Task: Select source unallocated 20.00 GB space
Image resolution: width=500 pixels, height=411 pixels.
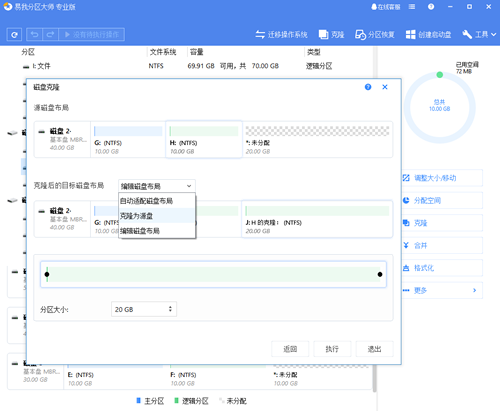Action: tap(317, 139)
